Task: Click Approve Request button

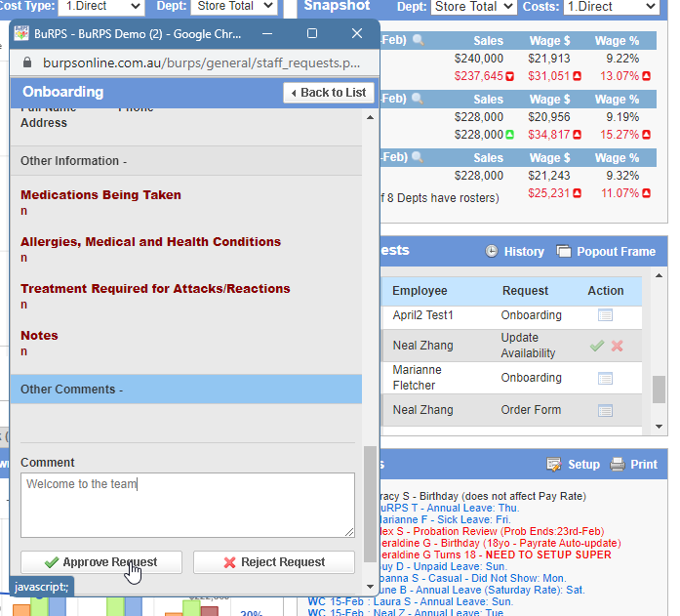Action: click(x=102, y=562)
